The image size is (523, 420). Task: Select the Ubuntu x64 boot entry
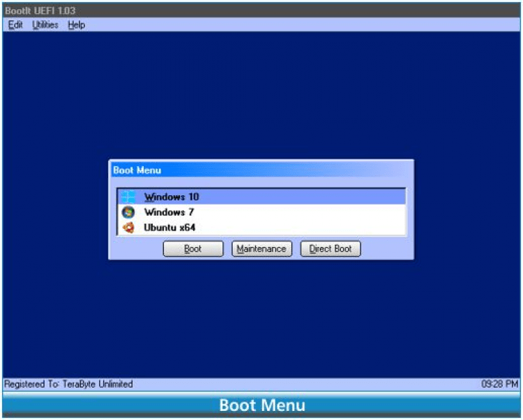261,227
